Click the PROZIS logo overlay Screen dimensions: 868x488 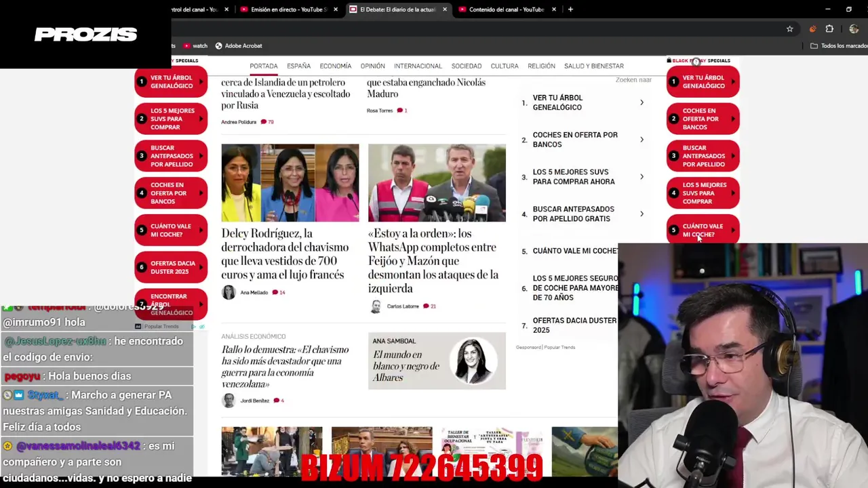click(x=85, y=35)
